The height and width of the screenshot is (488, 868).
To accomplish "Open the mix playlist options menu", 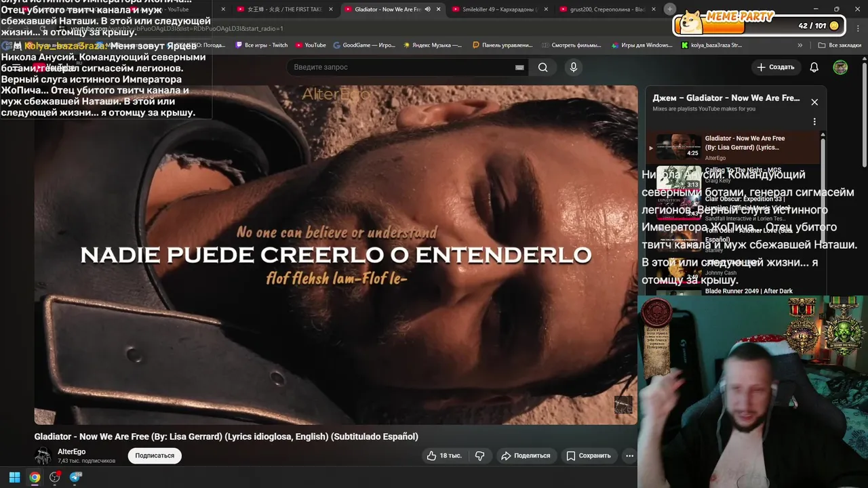I will click(814, 122).
